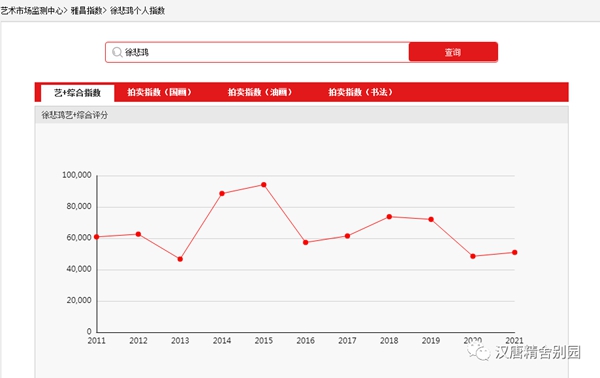Click the WeChat logo watermark icon
Viewport: 600px width, 378px height.
(478, 351)
